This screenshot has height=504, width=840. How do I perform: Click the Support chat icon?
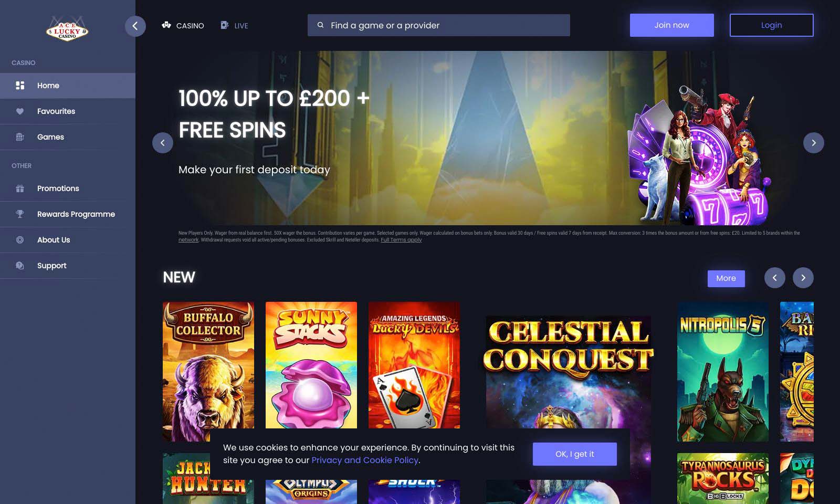tap(20, 266)
